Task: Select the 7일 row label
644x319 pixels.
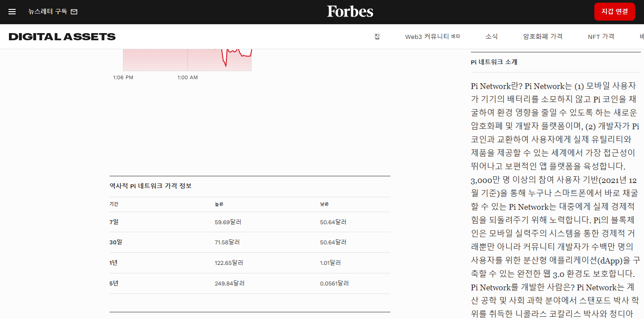Action: 114,222
